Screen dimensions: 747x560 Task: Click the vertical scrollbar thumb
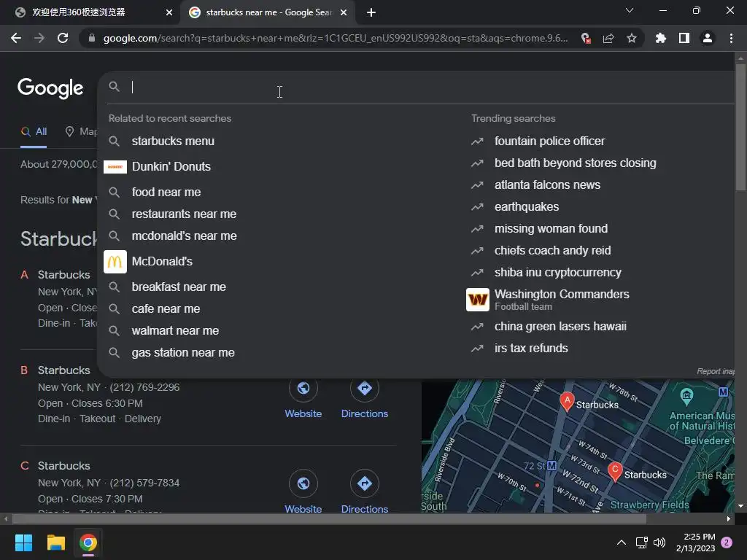coord(740,127)
